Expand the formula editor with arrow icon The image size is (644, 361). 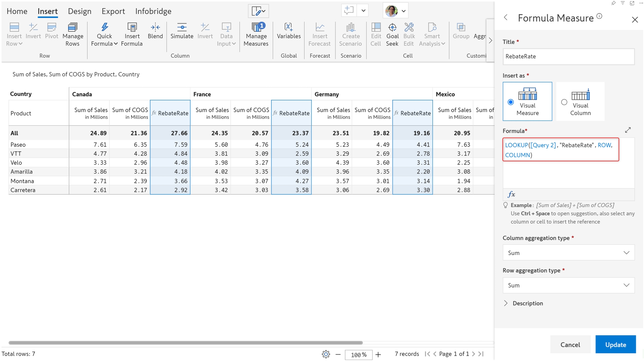click(628, 130)
